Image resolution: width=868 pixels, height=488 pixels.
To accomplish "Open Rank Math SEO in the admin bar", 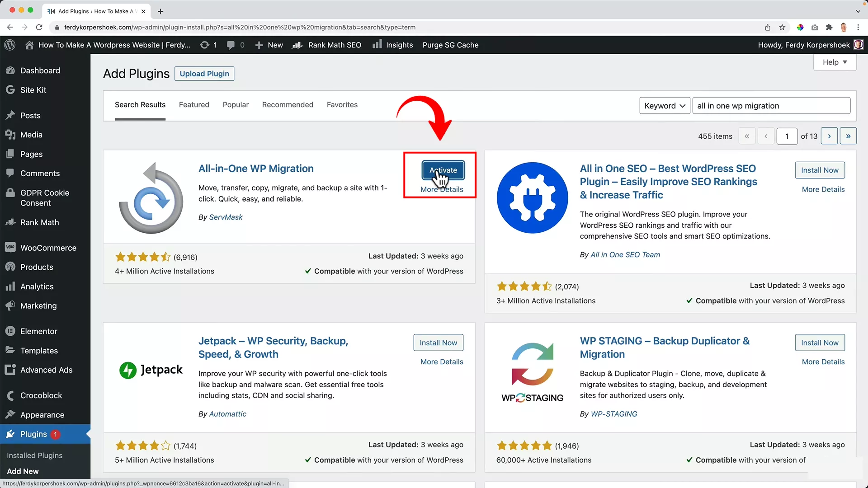I will [x=327, y=45].
